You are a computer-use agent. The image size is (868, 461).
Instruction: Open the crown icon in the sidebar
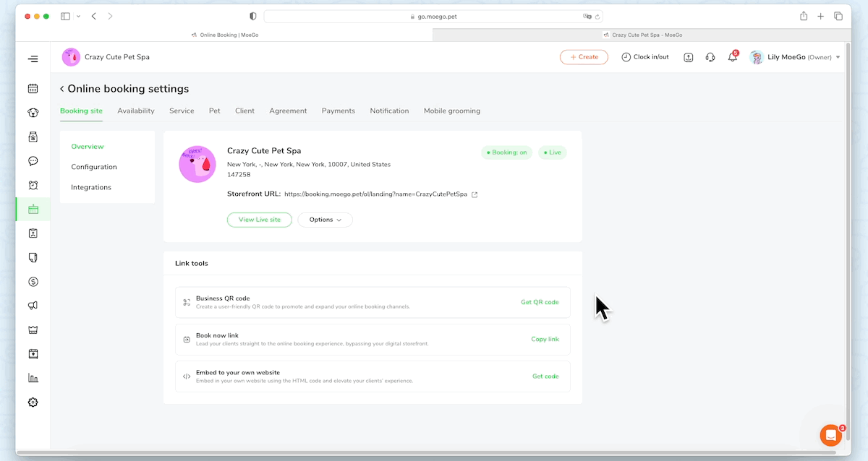tap(33, 330)
